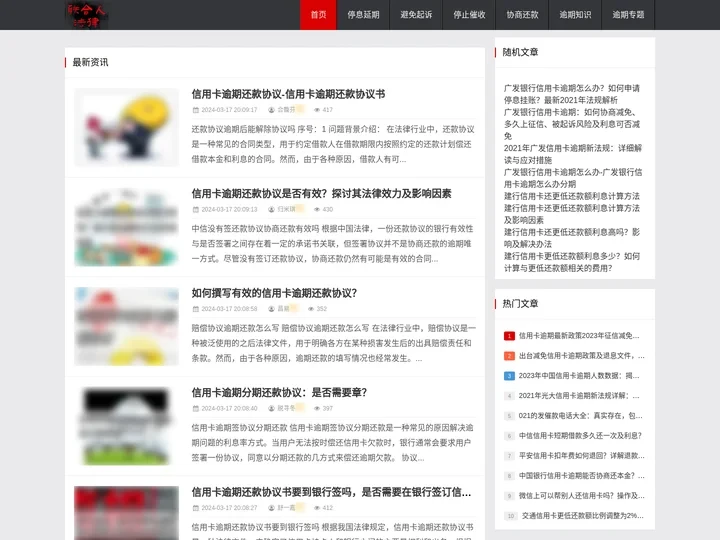Open hot article 中信信用卡短期借款多久还一次及利息
Image resolution: width=720 pixels, height=540 pixels.
click(x=580, y=436)
